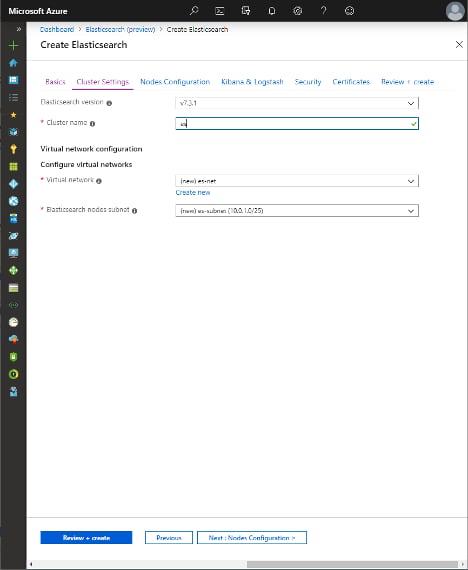Open the Virtual machines monitor icon

pos(13,253)
